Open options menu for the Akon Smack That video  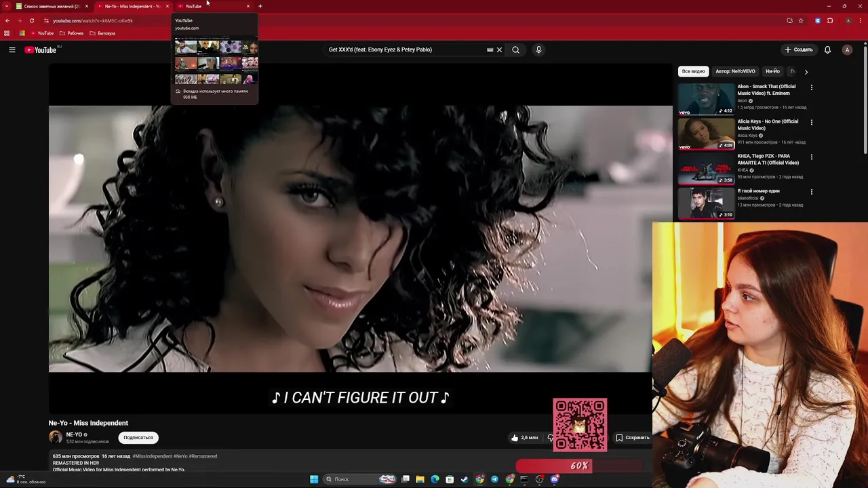[x=811, y=87]
